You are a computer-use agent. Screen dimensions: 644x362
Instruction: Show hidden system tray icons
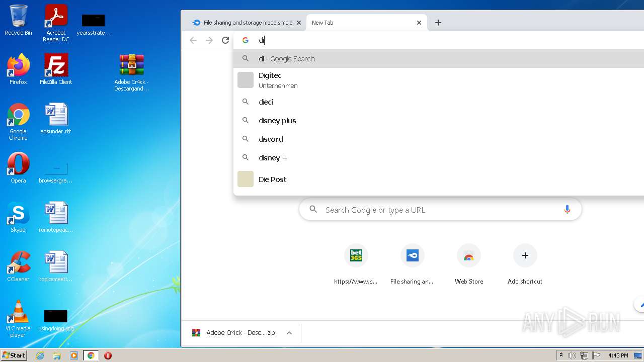pos(561,355)
